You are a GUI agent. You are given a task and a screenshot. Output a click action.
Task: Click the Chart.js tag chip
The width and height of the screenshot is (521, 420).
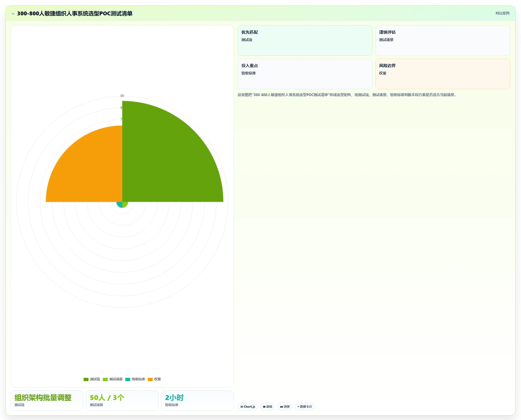pos(248,407)
